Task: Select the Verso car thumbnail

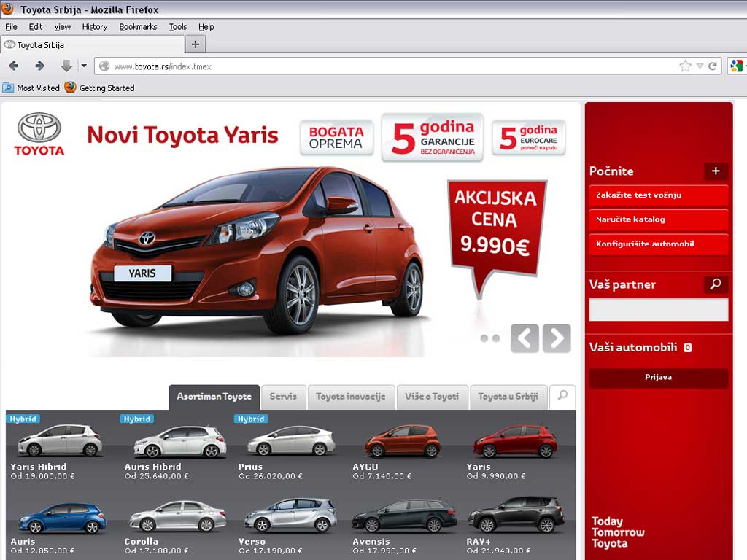Action: point(290,516)
